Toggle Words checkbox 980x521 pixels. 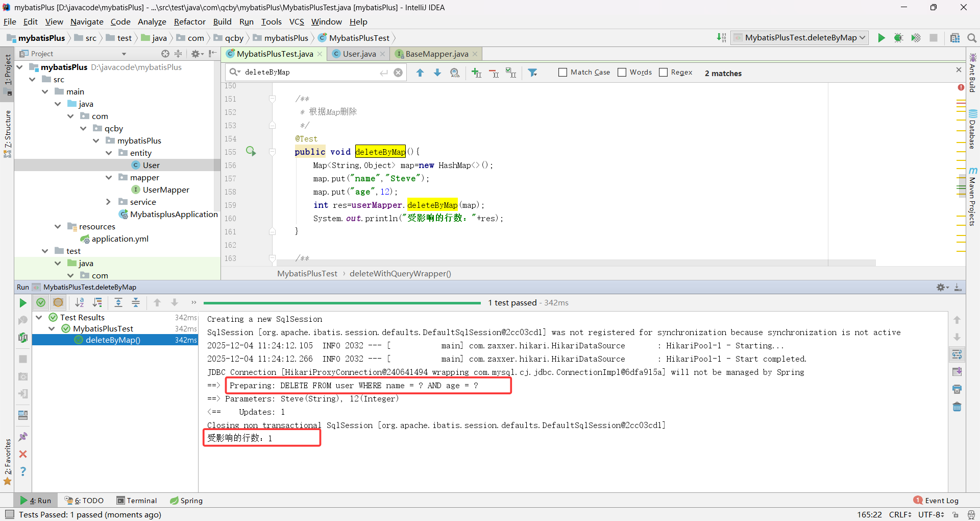click(x=622, y=73)
